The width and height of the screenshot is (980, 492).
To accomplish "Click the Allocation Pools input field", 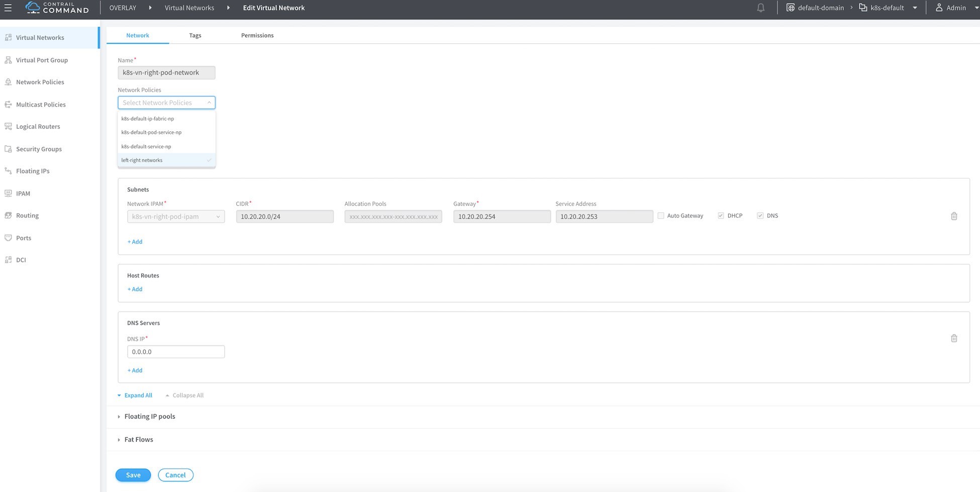I will (394, 217).
